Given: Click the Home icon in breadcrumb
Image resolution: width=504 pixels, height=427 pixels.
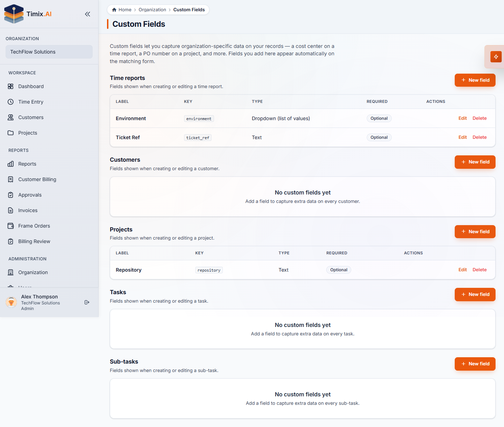Looking at the screenshot, I should (x=114, y=10).
